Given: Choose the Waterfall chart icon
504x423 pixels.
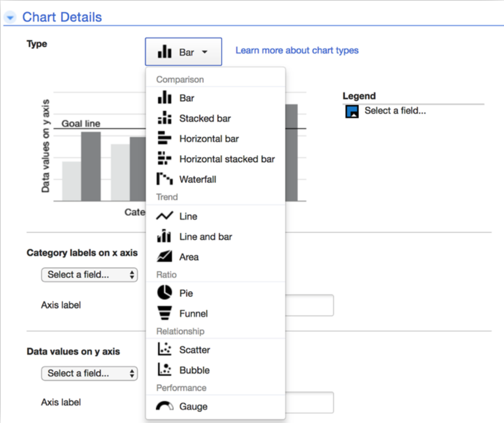Looking at the screenshot, I should pos(164,179).
